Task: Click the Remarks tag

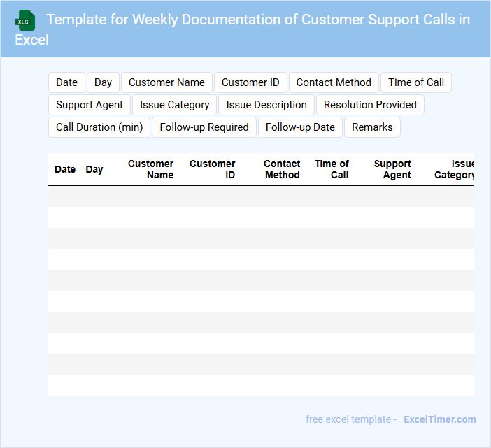Action: 372,127
